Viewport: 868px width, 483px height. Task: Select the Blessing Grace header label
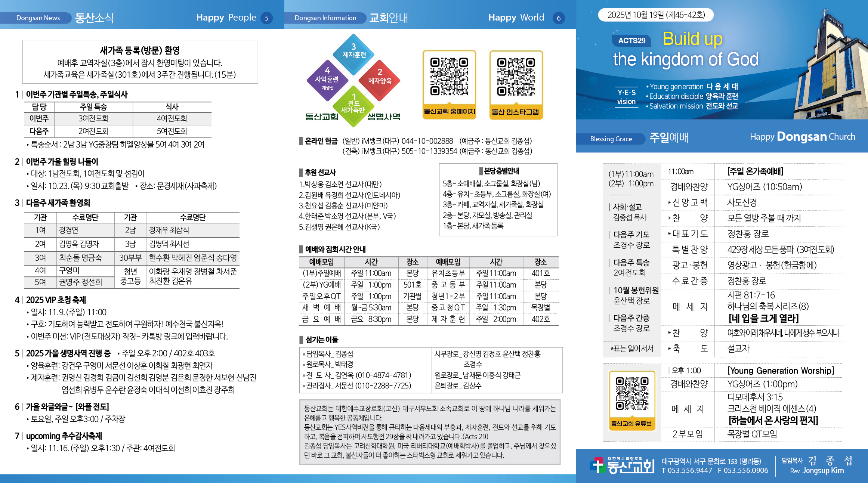(x=611, y=139)
